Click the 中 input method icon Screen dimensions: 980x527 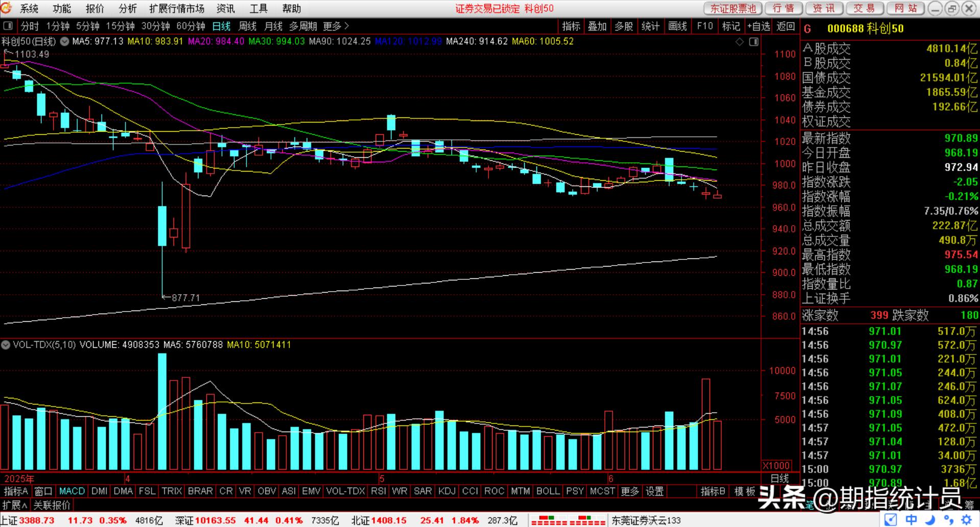pyautogui.click(x=911, y=520)
